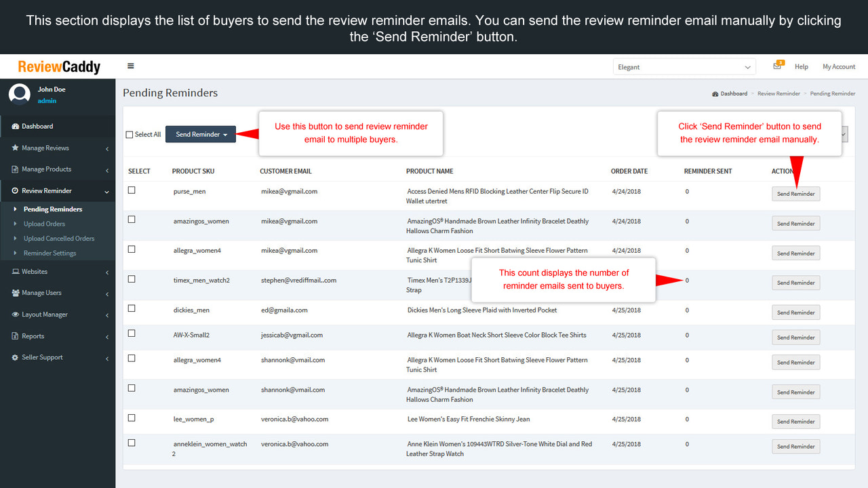Tick the Select All checkbox
This screenshot has height=488, width=868.
click(x=128, y=134)
